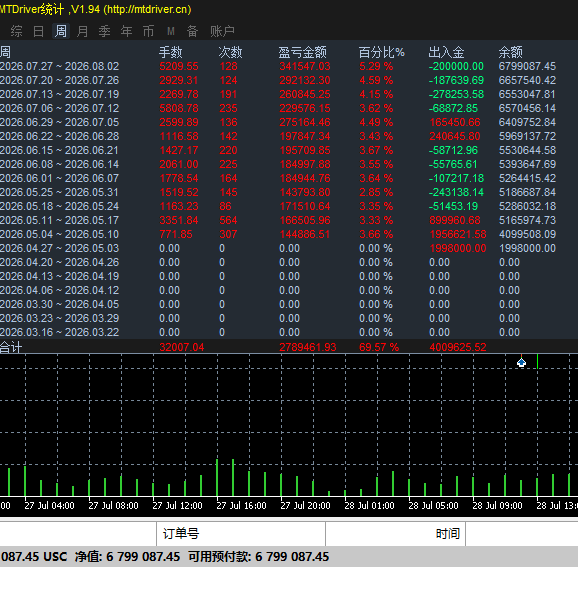Click the blue up-arrow marker on chart
This screenshot has width=578, height=605.
[x=521, y=363]
